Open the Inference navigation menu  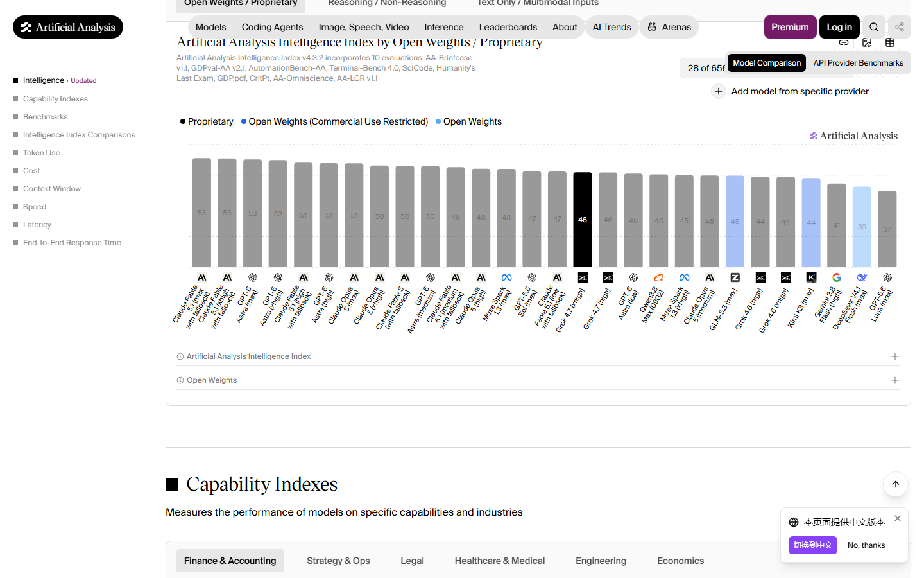444,27
